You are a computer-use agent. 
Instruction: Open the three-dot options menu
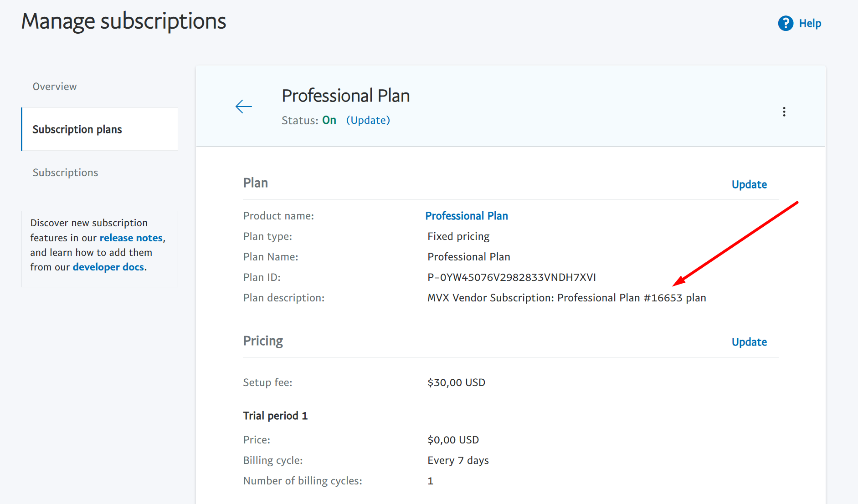pos(784,112)
